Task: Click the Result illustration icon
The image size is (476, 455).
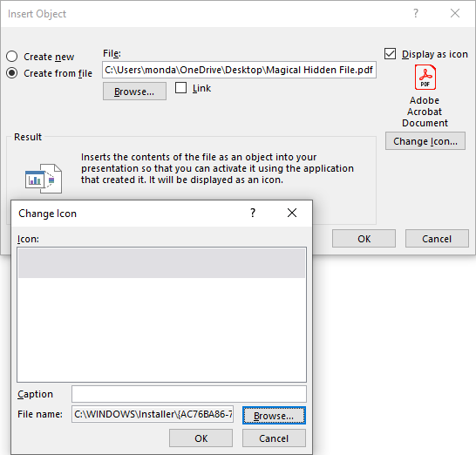Action: (x=44, y=179)
